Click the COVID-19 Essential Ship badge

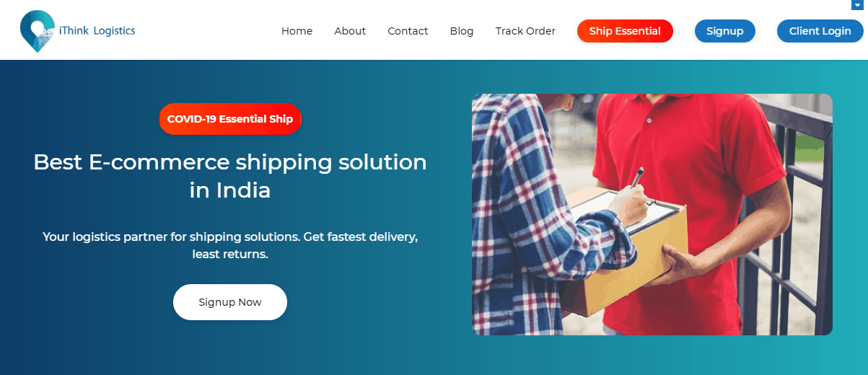coord(230,119)
